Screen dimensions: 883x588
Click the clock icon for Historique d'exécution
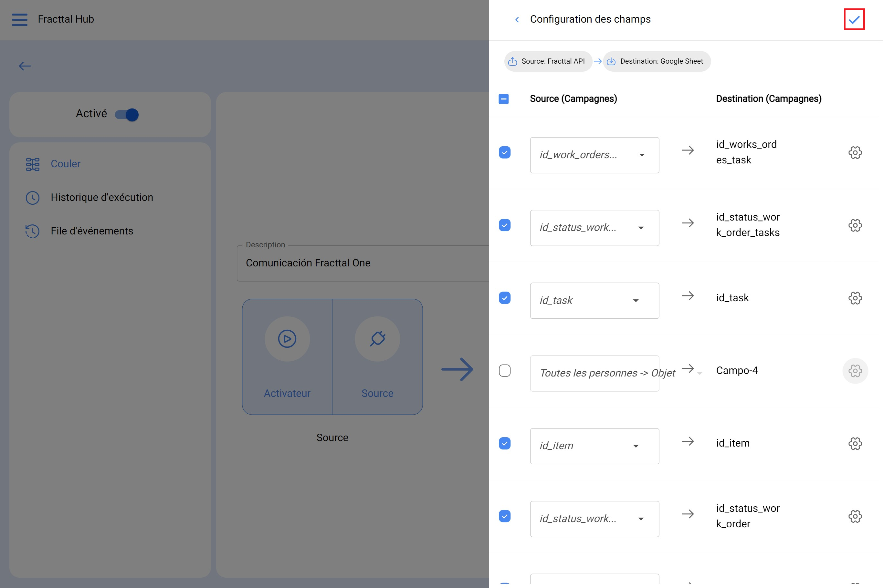pyautogui.click(x=33, y=198)
